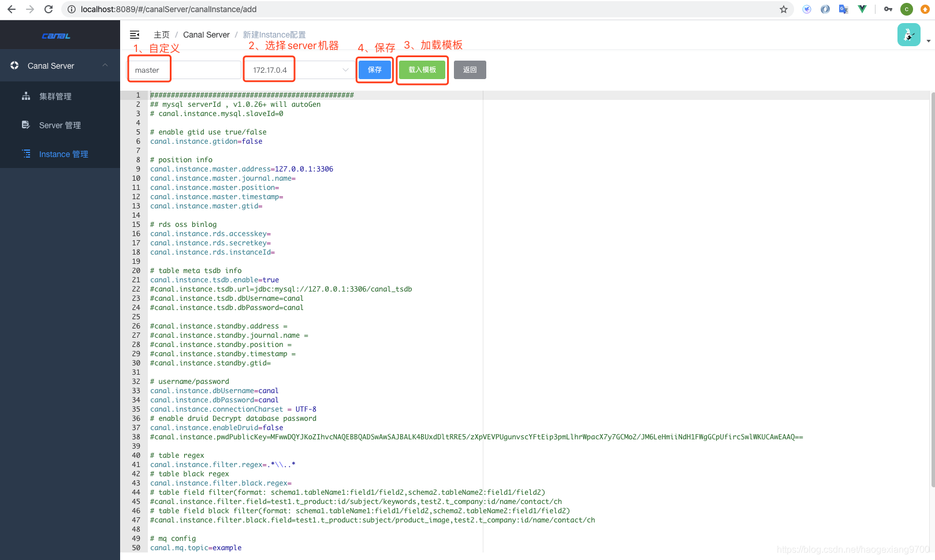The height and width of the screenshot is (560, 935).
Task: Open the server machine dropdown arrow
Action: [x=345, y=70]
